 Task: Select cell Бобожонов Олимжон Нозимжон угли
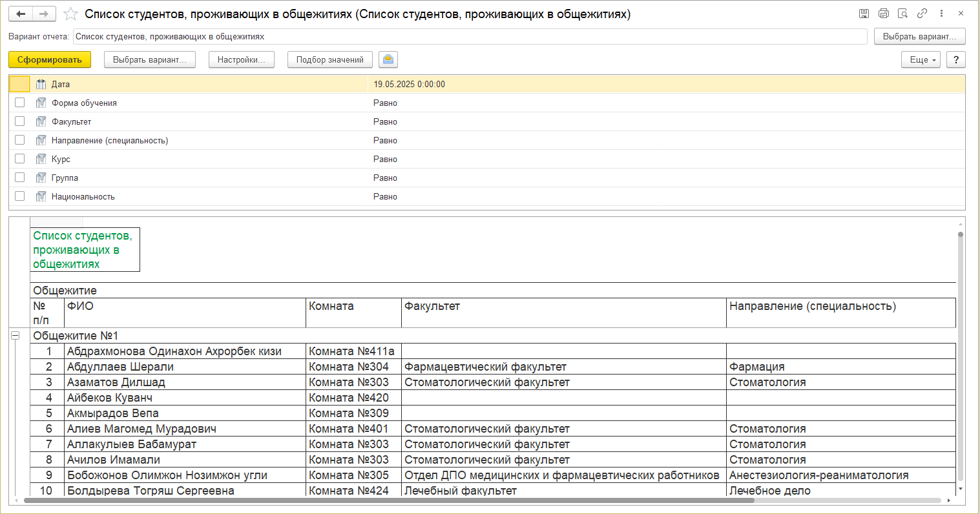pos(185,475)
